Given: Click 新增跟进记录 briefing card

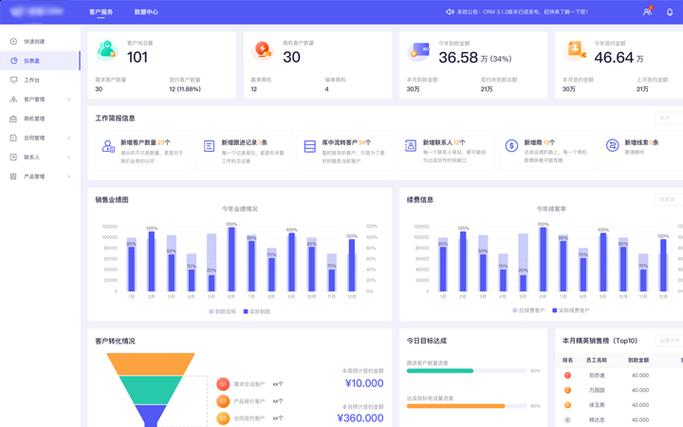Looking at the screenshot, I should coord(243,147).
